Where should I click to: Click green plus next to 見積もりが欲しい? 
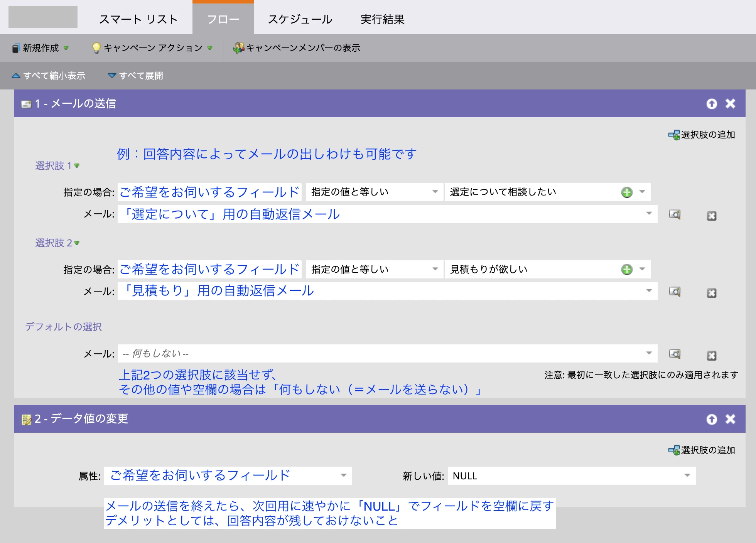(x=627, y=269)
